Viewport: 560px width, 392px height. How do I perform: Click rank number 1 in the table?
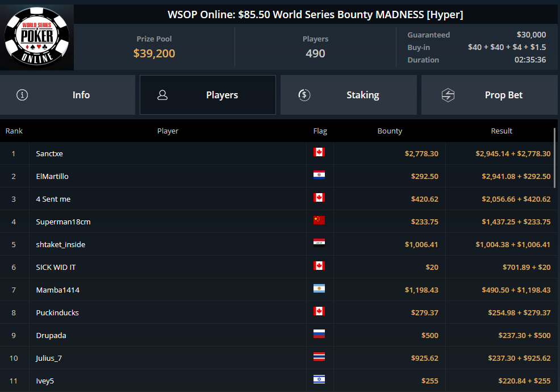tap(14, 153)
